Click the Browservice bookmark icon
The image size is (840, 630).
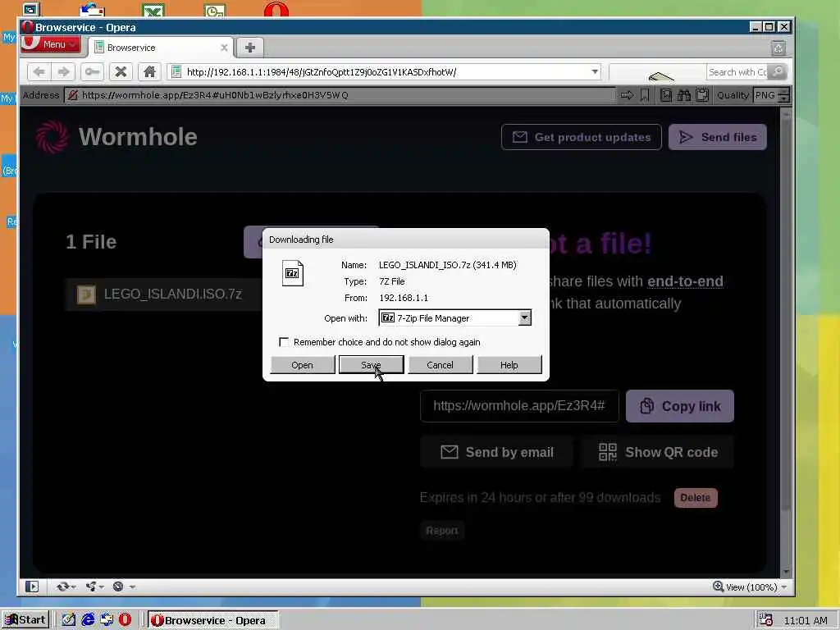pyautogui.click(x=645, y=95)
